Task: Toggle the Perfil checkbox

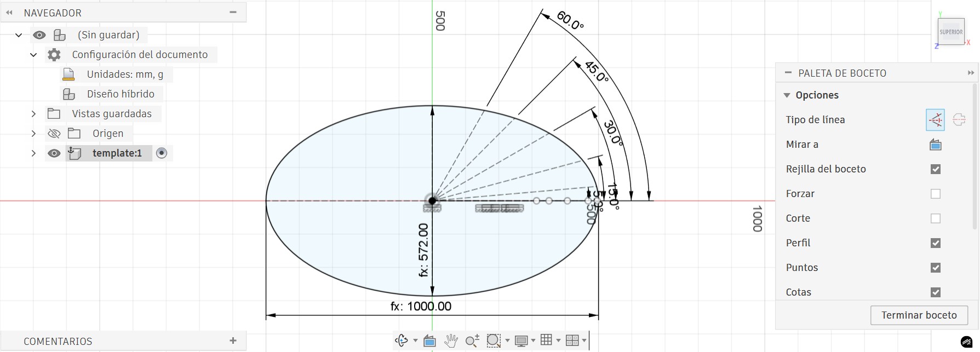Action: (x=936, y=243)
